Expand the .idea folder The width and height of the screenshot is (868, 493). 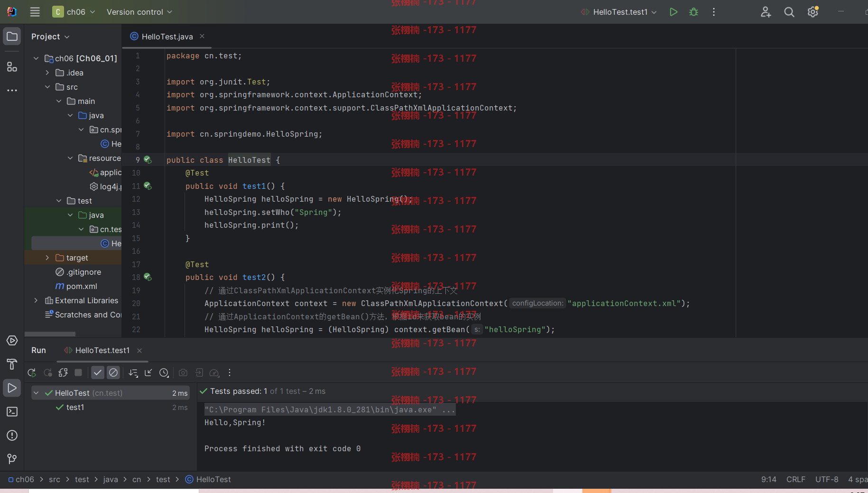tap(47, 73)
